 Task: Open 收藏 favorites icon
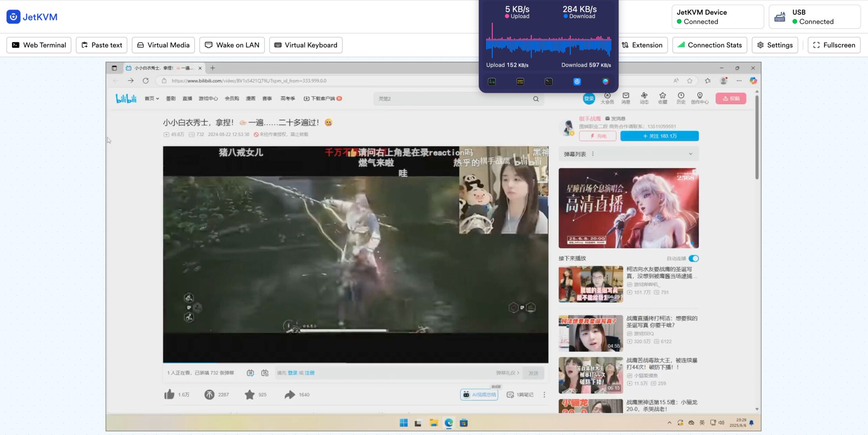[x=662, y=99]
